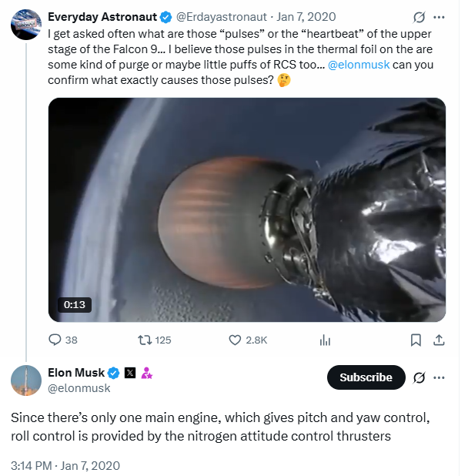This screenshot has width=468, height=476.
Task: Subscribe to Elon Musk
Action: click(366, 377)
